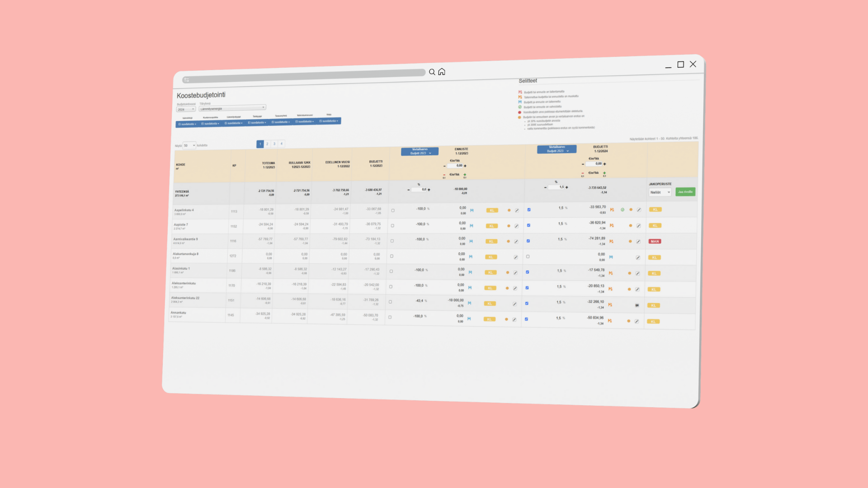Screen dimensions: 868x488
Task: Tick Ennuste checkbox for Aapelinkatu 4
Action: 393,211
